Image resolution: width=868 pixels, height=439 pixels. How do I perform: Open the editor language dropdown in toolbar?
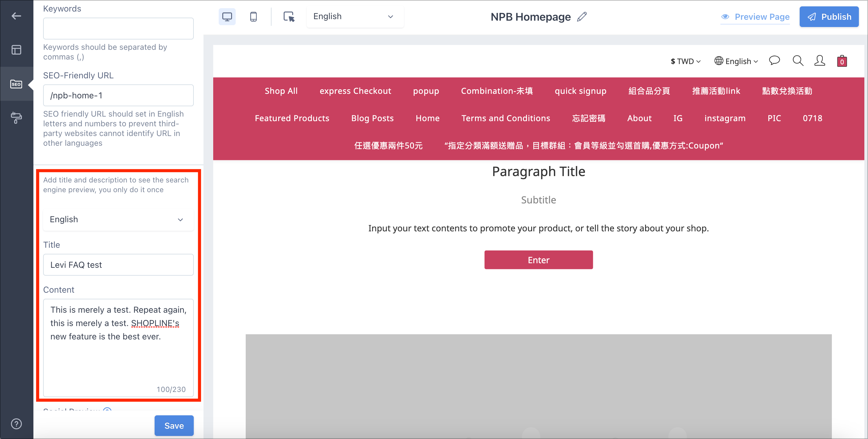(x=355, y=16)
